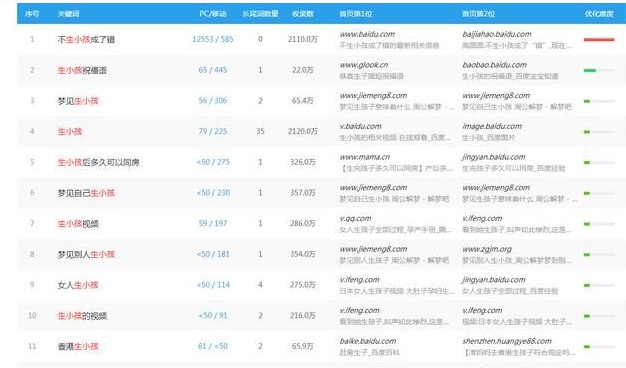Open the www.zgjm.org result

click(487, 249)
